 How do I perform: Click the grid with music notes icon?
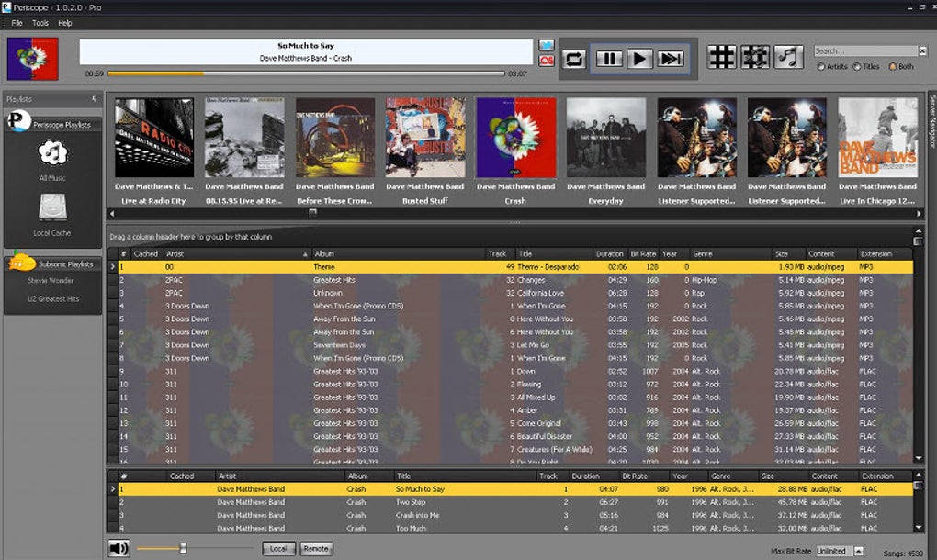click(x=755, y=57)
